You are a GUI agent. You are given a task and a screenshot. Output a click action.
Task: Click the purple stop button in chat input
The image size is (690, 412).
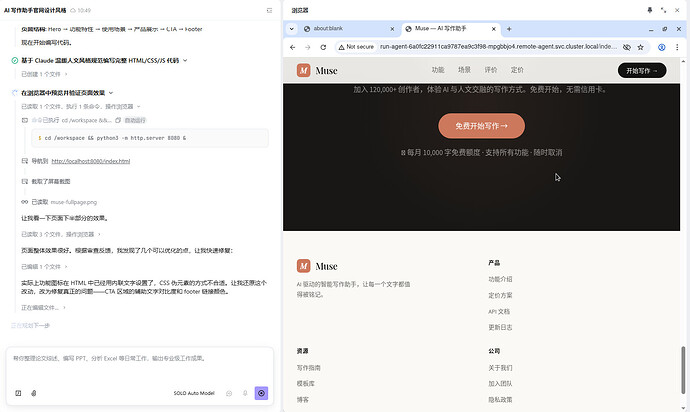(x=261, y=393)
